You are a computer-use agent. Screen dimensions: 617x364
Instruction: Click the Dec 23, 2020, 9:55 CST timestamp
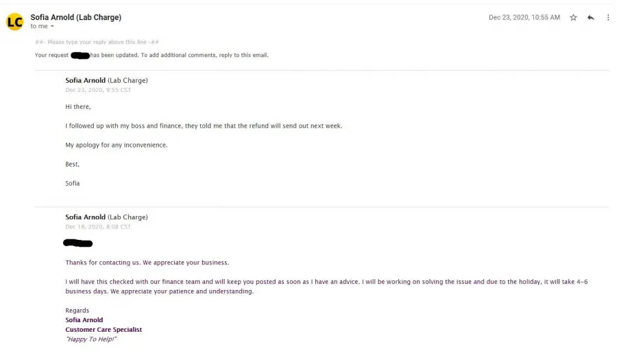pyautogui.click(x=98, y=90)
